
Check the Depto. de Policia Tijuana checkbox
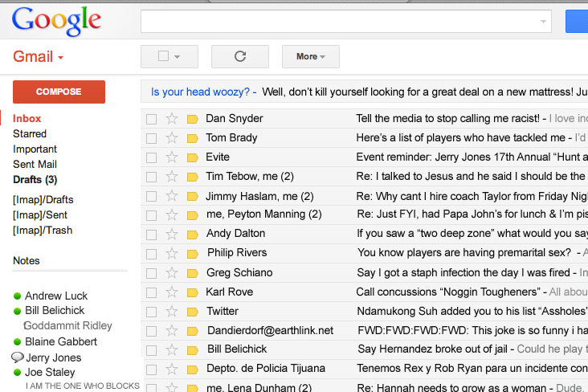tap(152, 370)
